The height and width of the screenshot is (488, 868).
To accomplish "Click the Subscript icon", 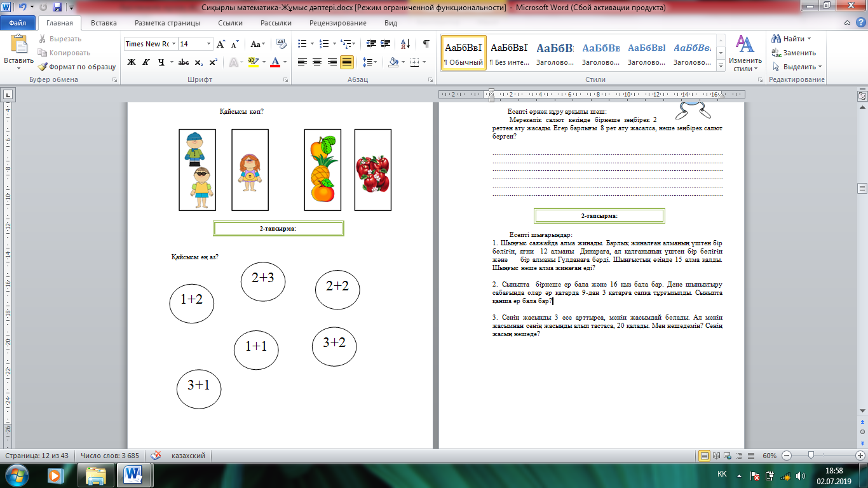I will pos(198,62).
